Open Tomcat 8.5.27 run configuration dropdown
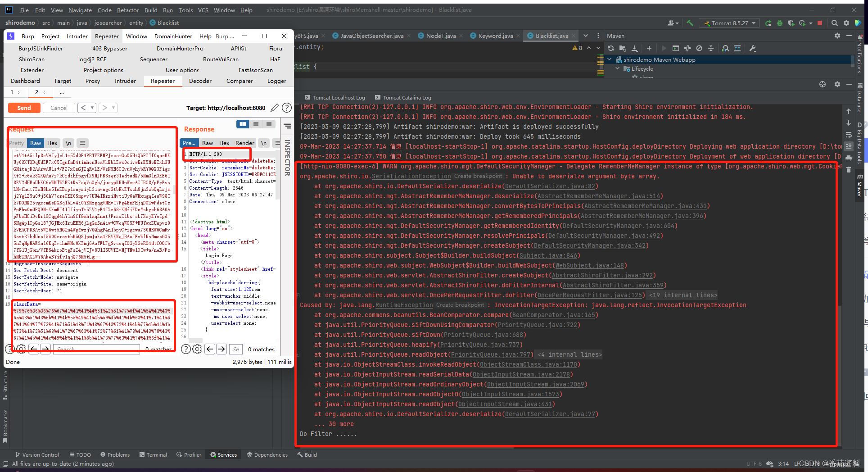 pos(729,23)
